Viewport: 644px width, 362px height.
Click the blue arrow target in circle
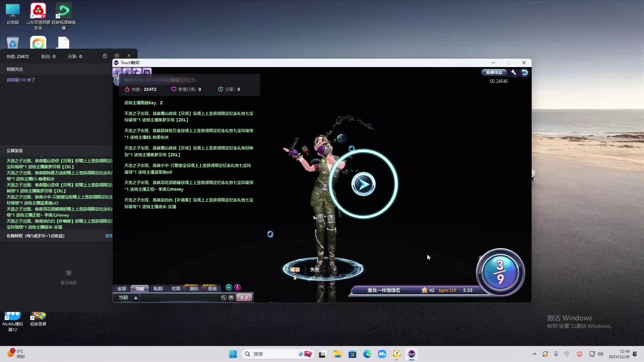coord(363,184)
